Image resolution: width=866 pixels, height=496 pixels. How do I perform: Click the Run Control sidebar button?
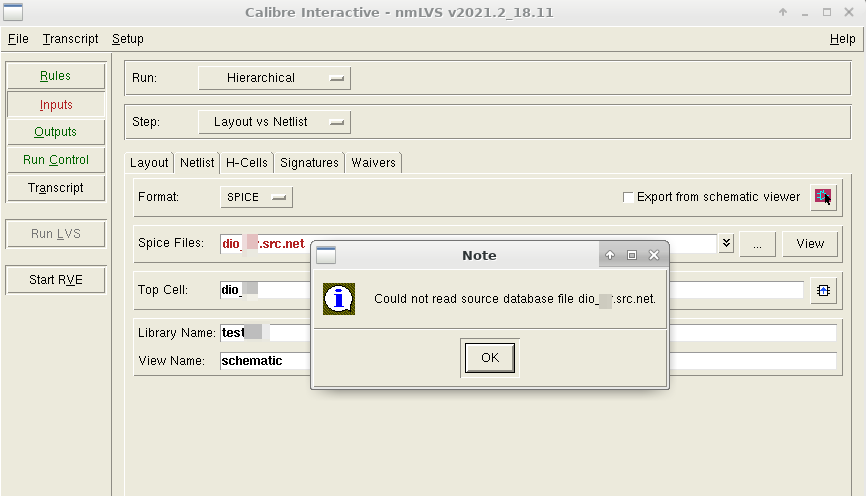[55, 160]
